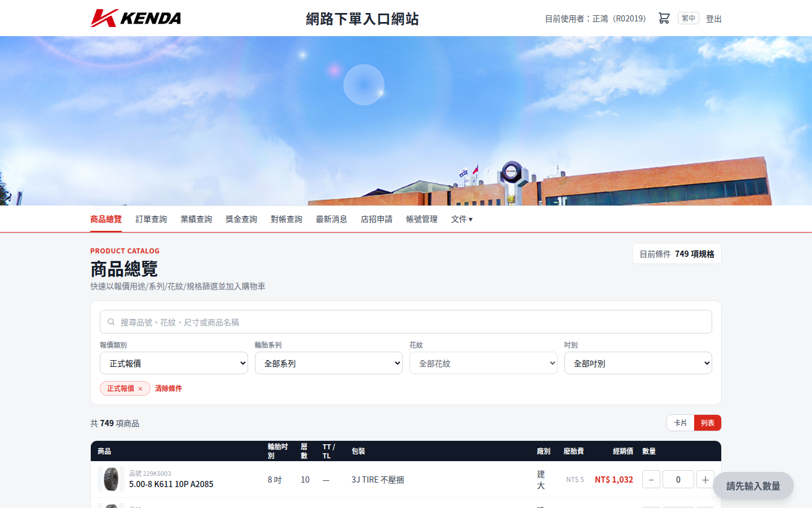Click the magnifier search icon

pos(111,322)
